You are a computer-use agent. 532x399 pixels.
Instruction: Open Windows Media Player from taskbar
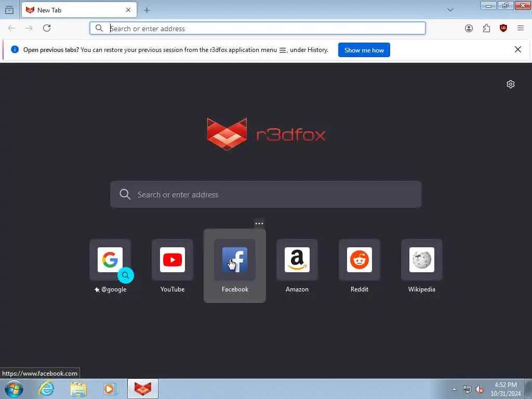110,389
